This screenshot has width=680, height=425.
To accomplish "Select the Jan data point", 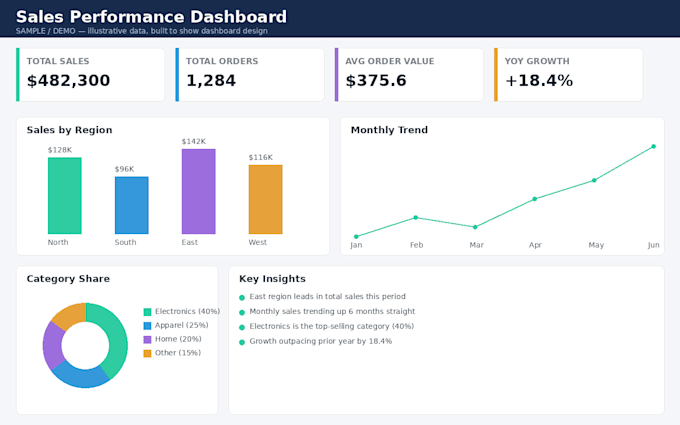I will [x=356, y=237].
